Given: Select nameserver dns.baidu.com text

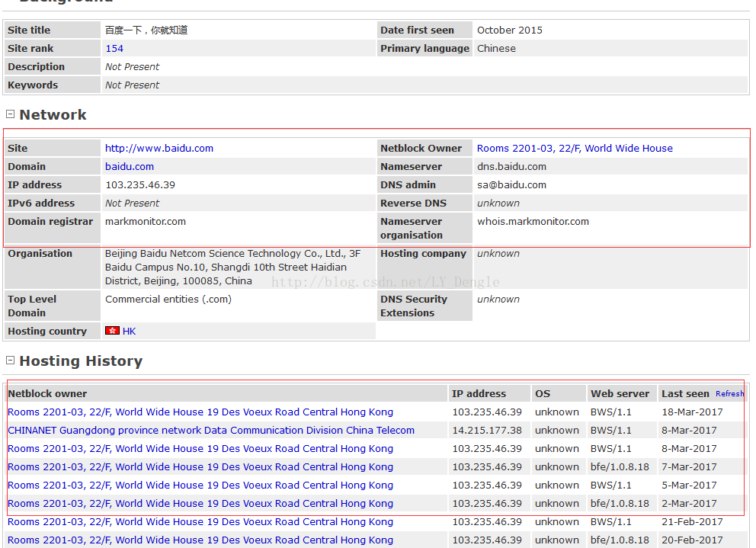Looking at the screenshot, I should point(511,167).
